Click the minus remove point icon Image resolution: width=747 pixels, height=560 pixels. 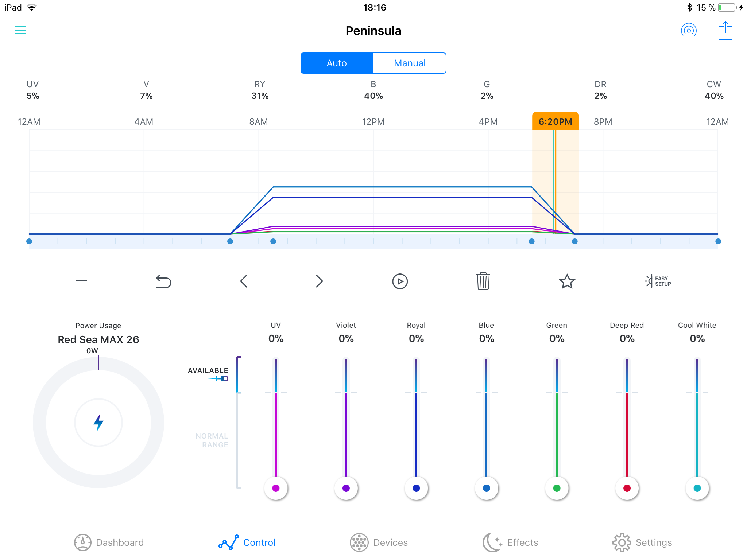[81, 281]
